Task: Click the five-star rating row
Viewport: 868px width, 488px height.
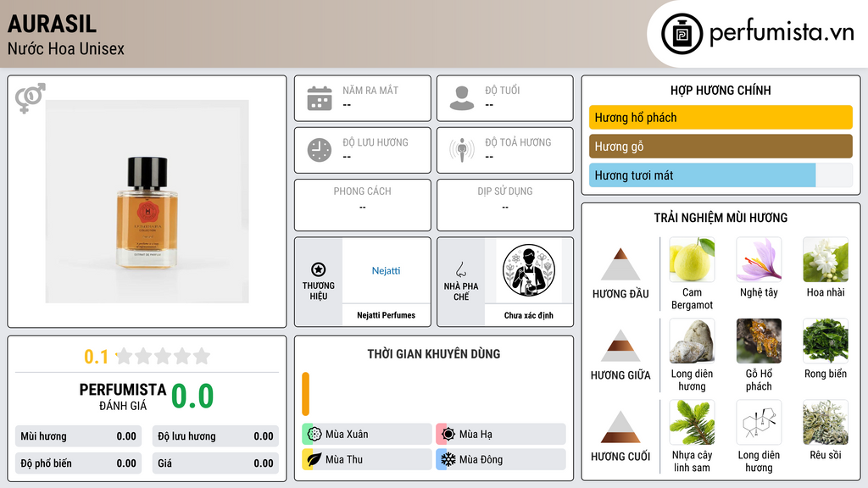Action: tap(163, 356)
